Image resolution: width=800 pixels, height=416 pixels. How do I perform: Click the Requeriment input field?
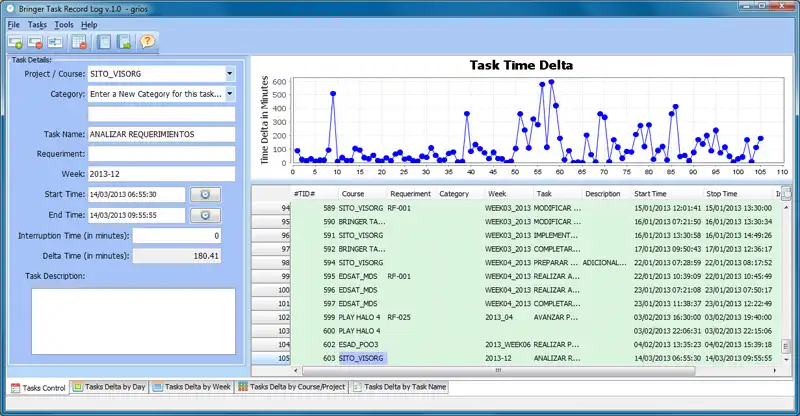point(161,154)
